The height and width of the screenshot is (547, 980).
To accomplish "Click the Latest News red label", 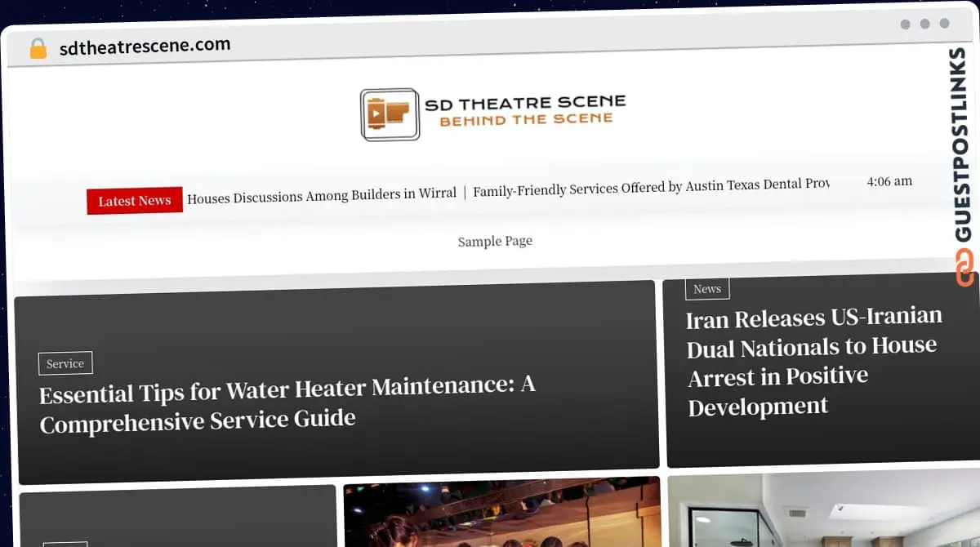I will pos(135,201).
